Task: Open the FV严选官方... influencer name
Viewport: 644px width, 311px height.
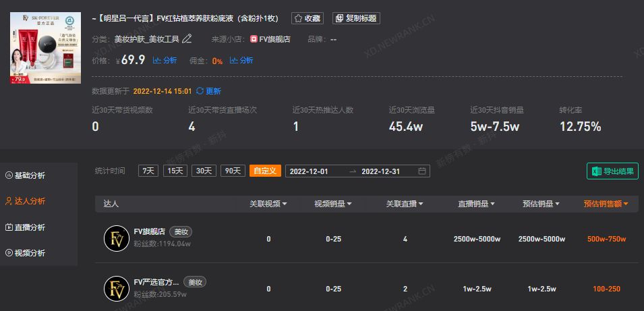Action: pyautogui.click(x=156, y=282)
